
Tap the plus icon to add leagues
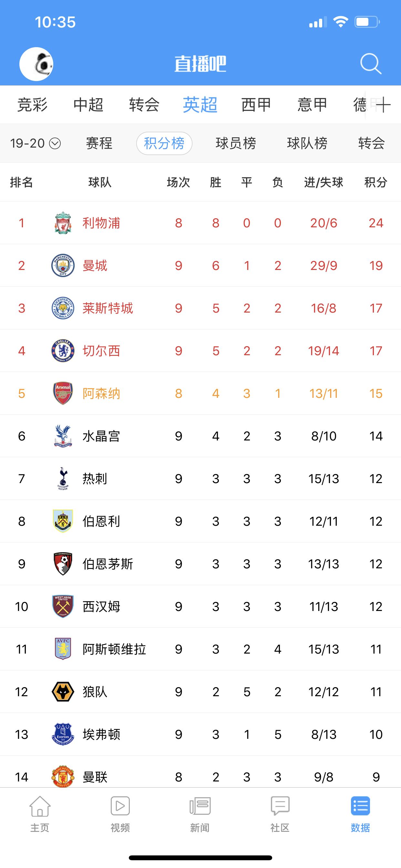coord(383,105)
